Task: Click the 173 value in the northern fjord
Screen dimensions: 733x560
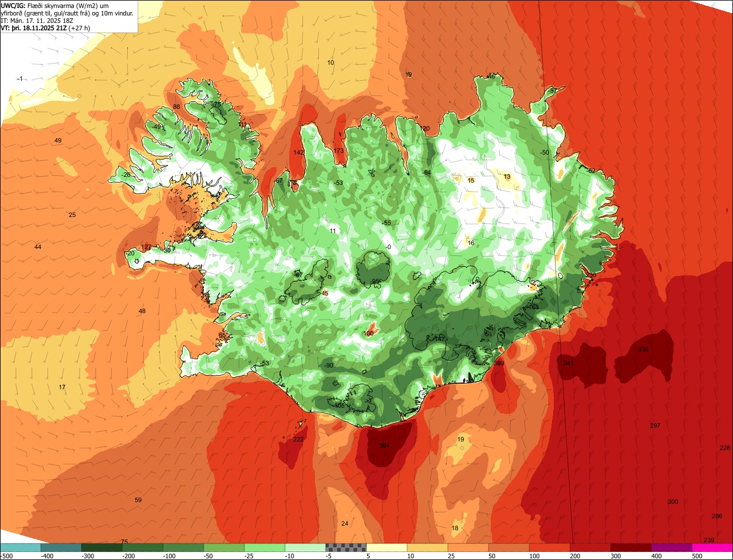Action: 338,151
